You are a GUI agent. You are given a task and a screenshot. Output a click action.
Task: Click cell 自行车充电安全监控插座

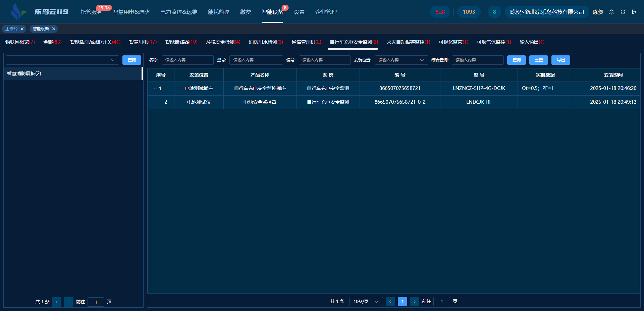coord(260,89)
